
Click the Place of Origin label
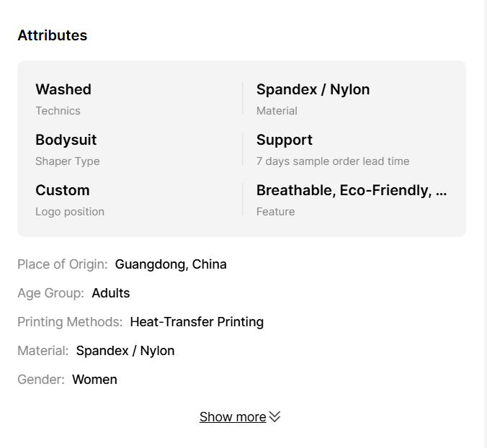point(62,264)
